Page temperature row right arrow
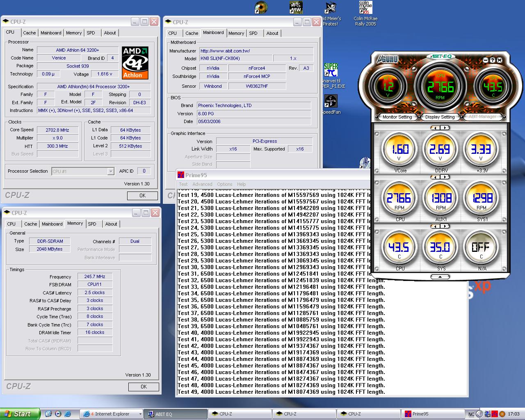This screenshot has height=420, width=525. (x=445, y=226)
